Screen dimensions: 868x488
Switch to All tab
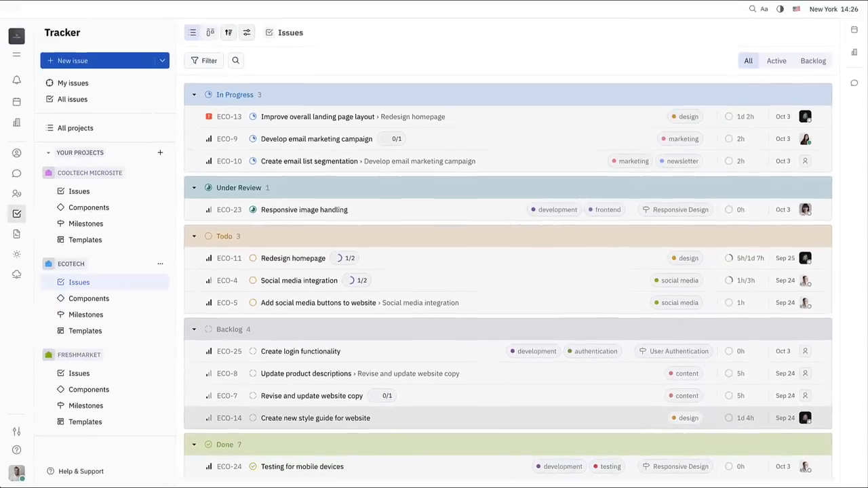748,60
